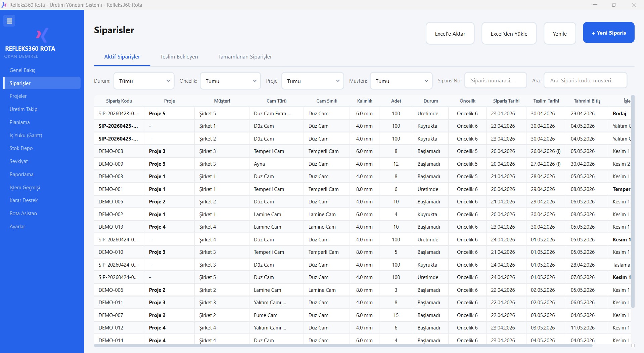Image resolution: width=644 pixels, height=353 pixels.
Task: Switch to Teslim Bekleyen tab
Action: pos(179,57)
